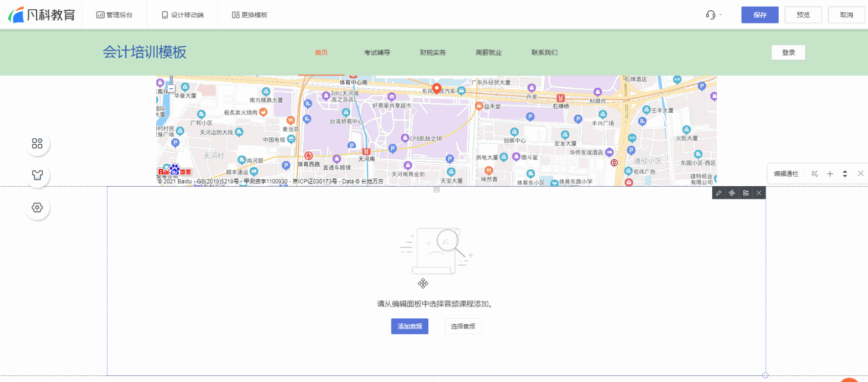The width and height of the screenshot is (868, 382).
Task: Click the 中国电信 map marker
Action: click(291, 139)
